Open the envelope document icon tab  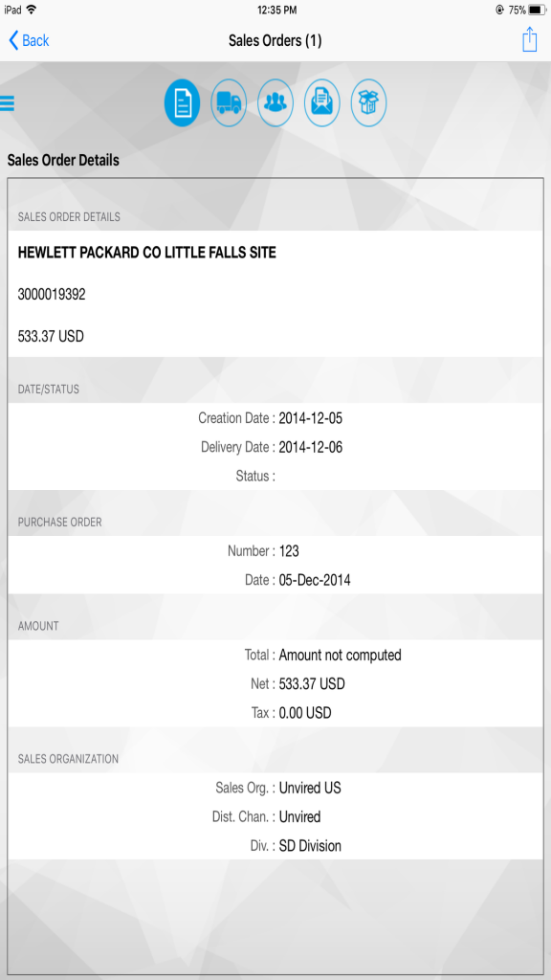coord(322,102)
